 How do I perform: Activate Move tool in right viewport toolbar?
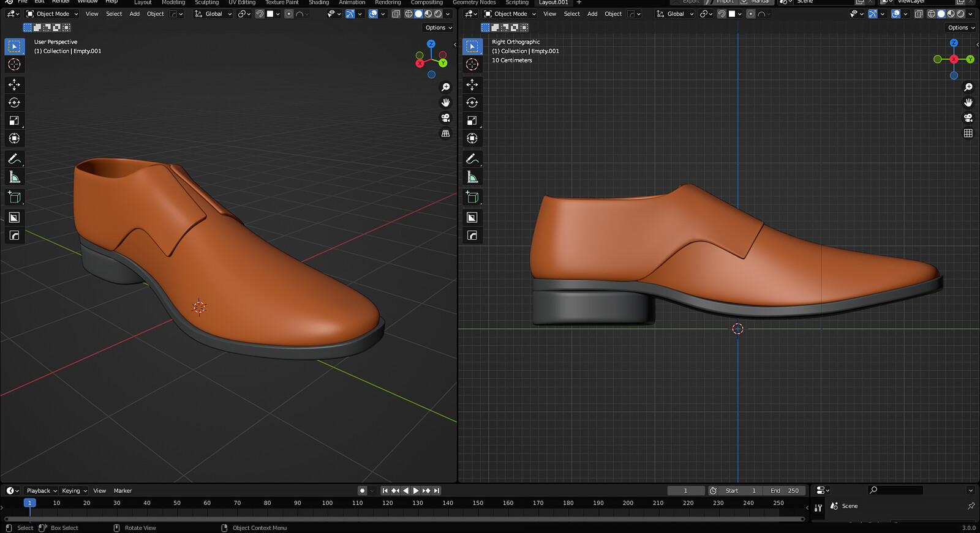(472, 84)
